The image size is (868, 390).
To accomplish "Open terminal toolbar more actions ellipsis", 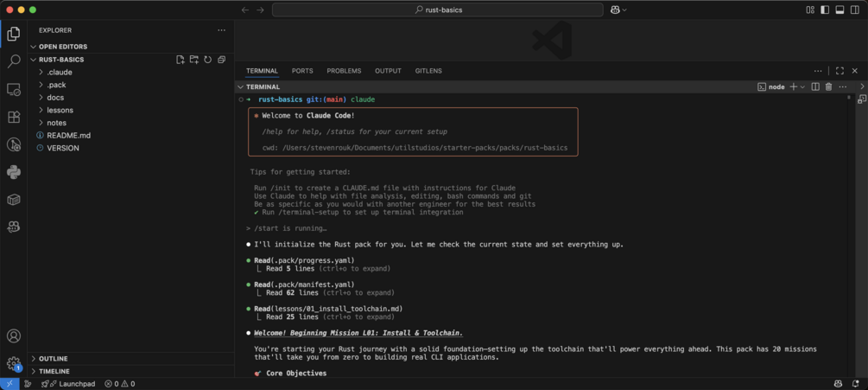I will 843,87.
